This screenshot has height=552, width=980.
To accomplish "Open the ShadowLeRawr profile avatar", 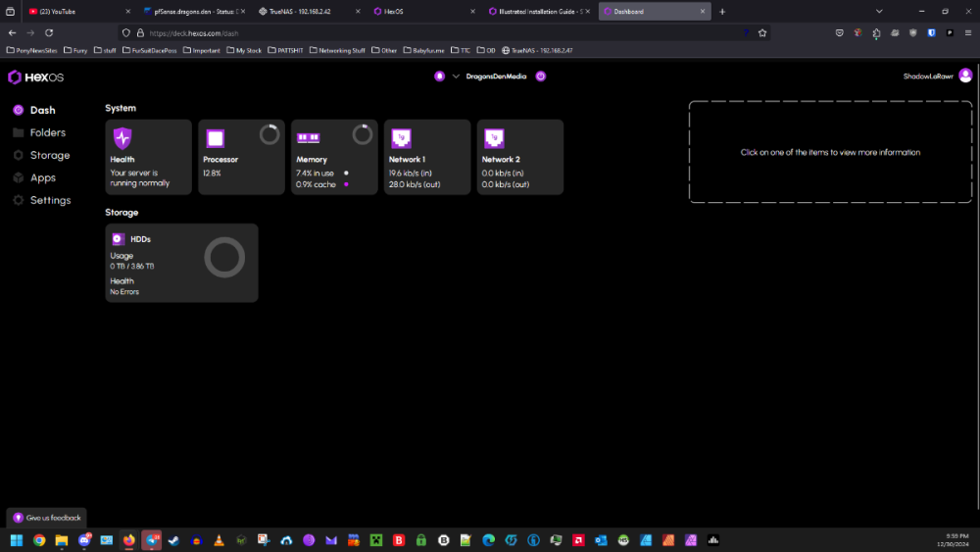I will point(965,75).
